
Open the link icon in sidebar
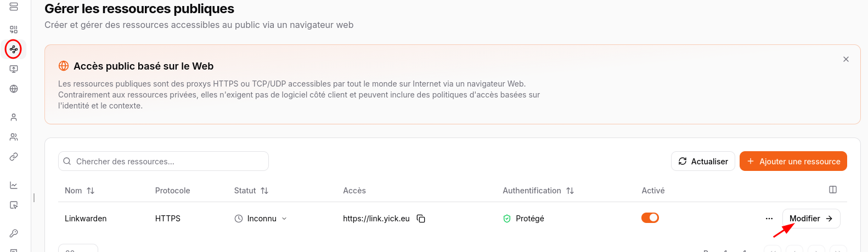14,157
